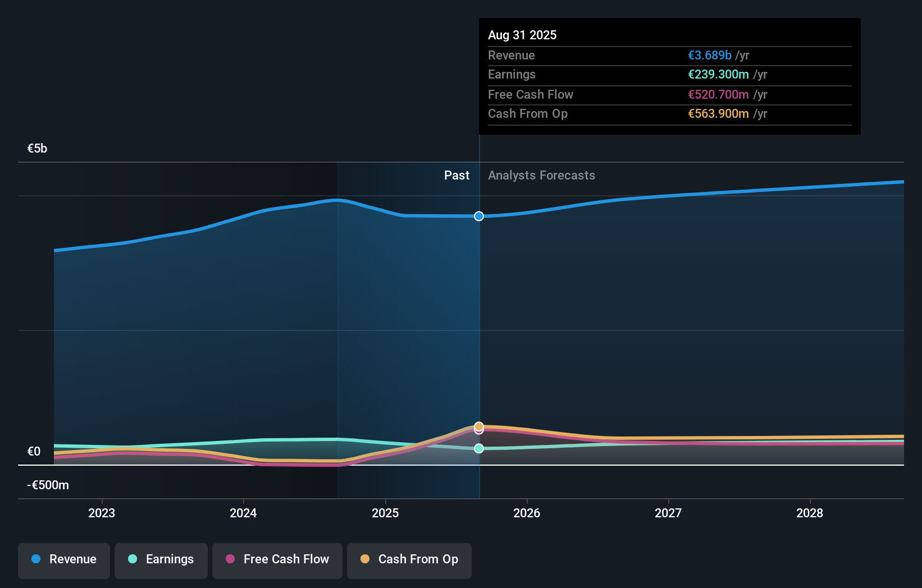
Task: Click the pink Free Cash Flow legend dot
Action: coord(230,559)
